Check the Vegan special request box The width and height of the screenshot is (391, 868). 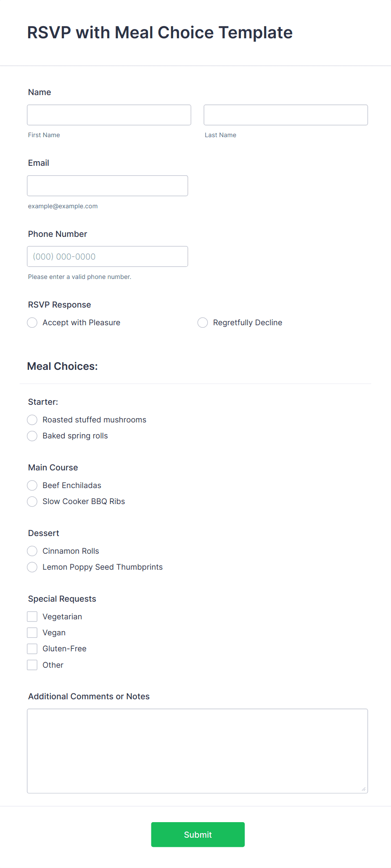click(x=32, y=632)
